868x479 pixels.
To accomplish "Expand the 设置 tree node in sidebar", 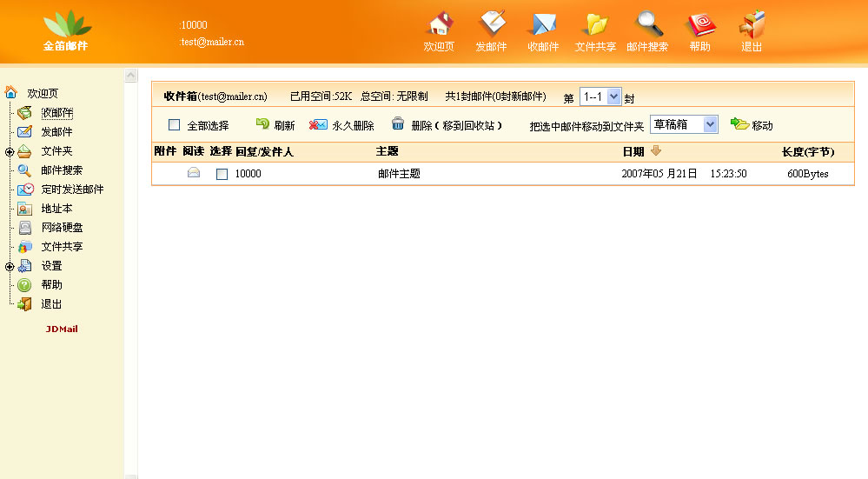I will tap(10, 266).
